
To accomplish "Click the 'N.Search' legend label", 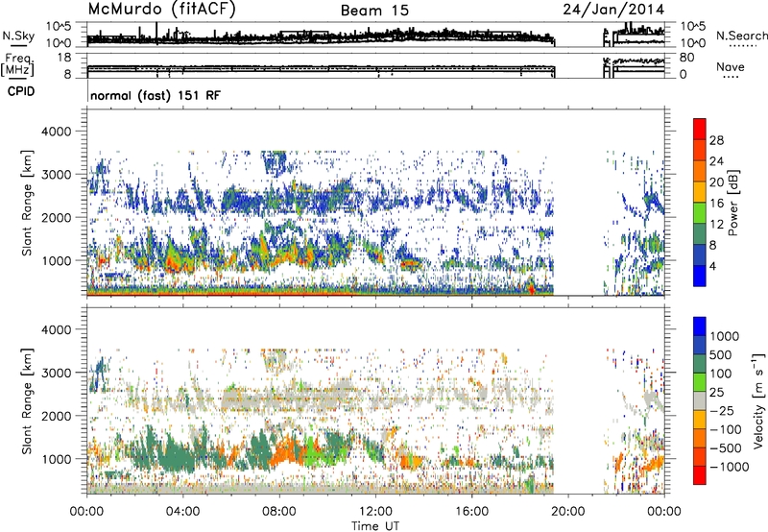I will coord(741,36).
